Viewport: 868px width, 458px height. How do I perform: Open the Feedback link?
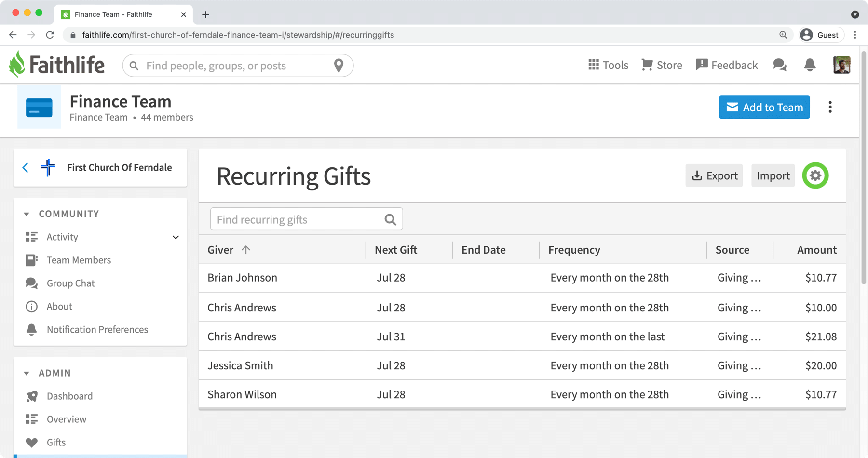pos(727,65)
